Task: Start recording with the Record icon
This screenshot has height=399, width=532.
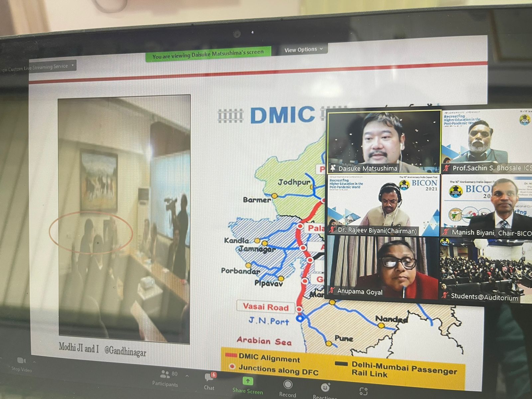Action: 288,385
